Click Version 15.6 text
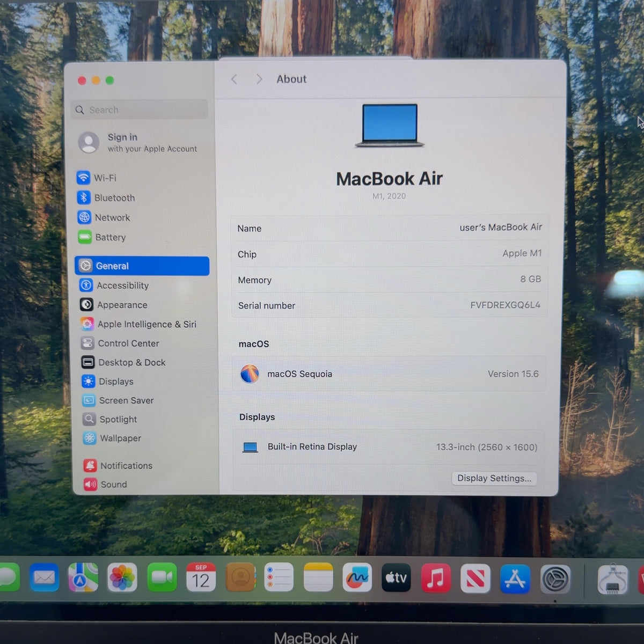This screenshot has height=644, width=644. tap(513, 374)
